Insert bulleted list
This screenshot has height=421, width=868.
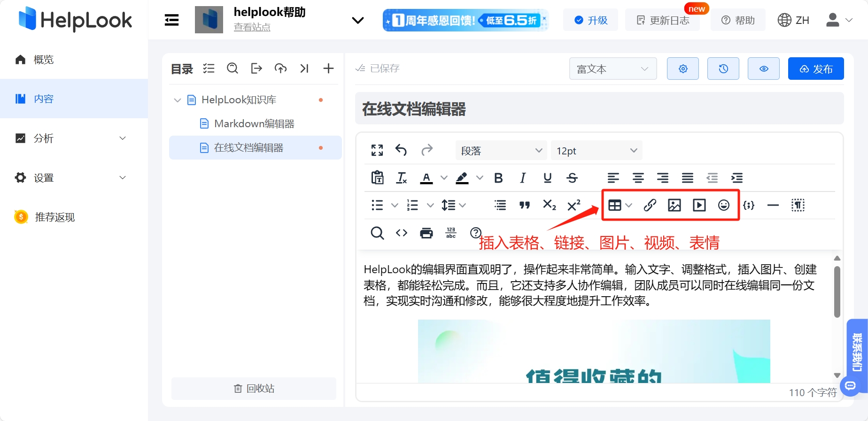[x=377, y=205]
